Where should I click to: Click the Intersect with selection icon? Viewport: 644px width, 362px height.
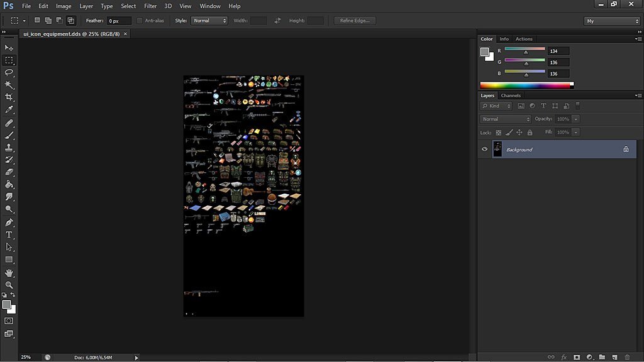(70, 21)
